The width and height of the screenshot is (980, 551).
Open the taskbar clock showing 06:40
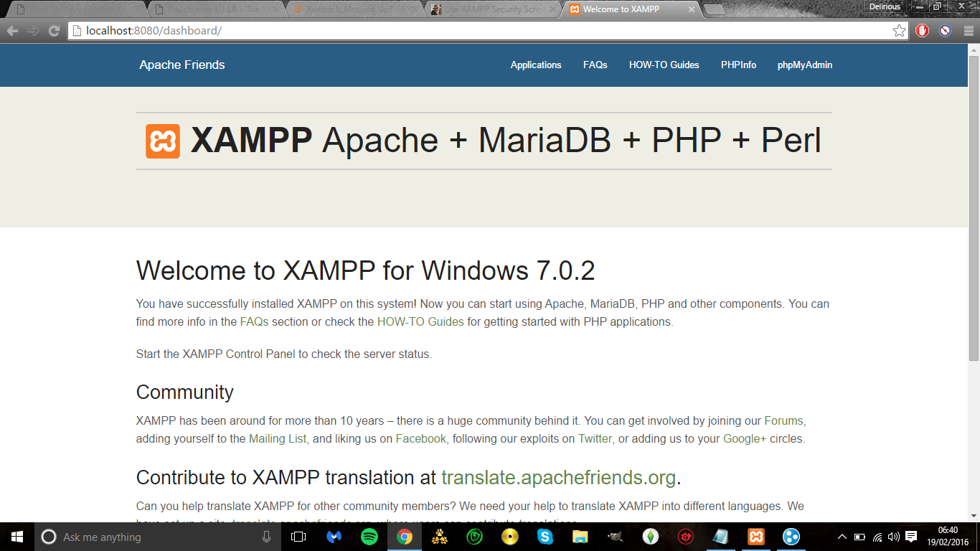[x=948, y=537]
